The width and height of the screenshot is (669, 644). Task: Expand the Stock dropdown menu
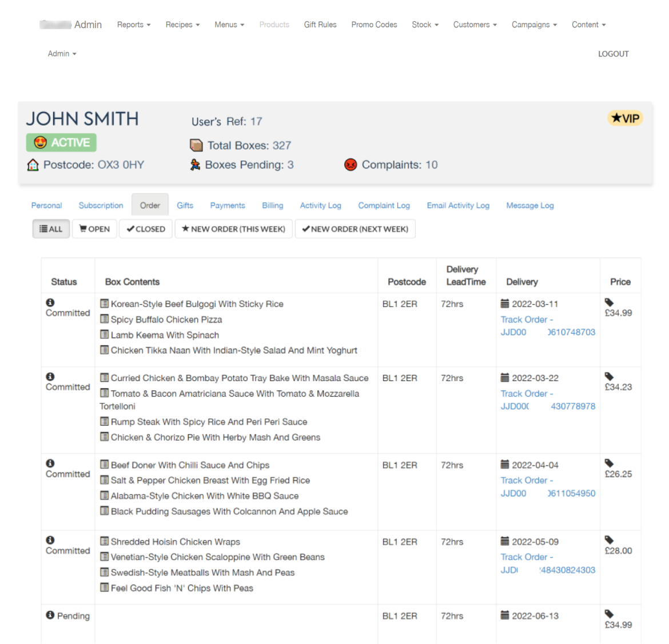point(425,25)
